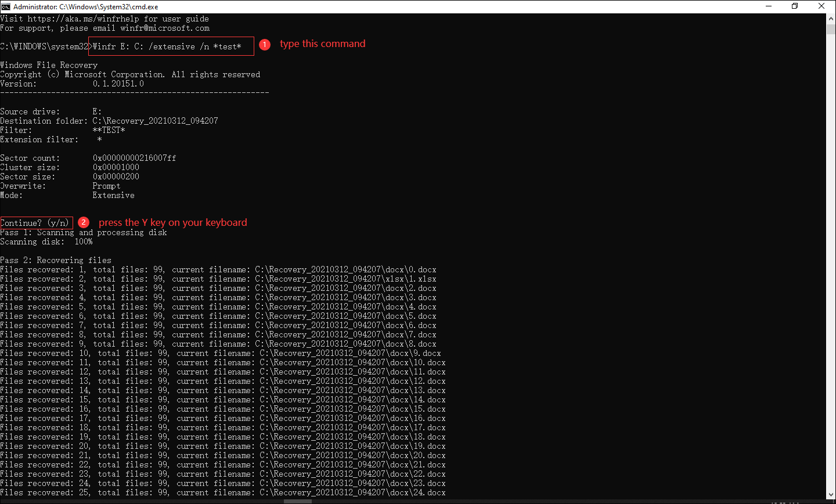Click the row for recovered file 1.xlsx
Viewport: 836px width, 504px height.
click(218, 279)
